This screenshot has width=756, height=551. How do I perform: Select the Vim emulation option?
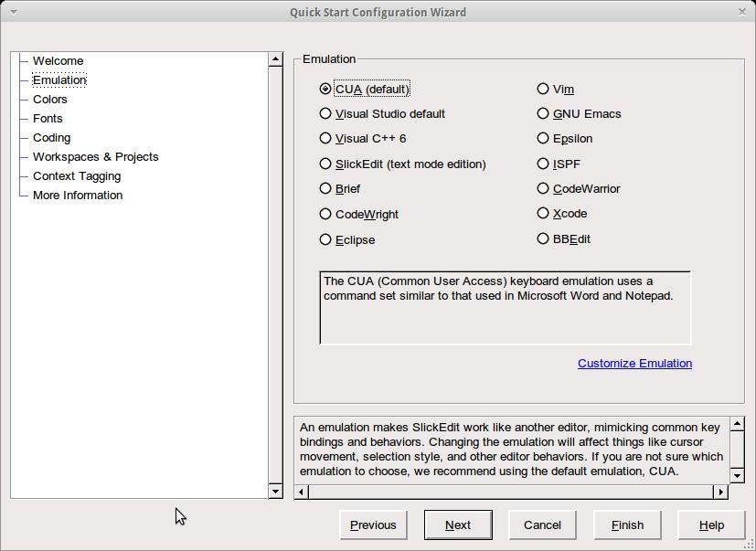(x=543, y=89)
